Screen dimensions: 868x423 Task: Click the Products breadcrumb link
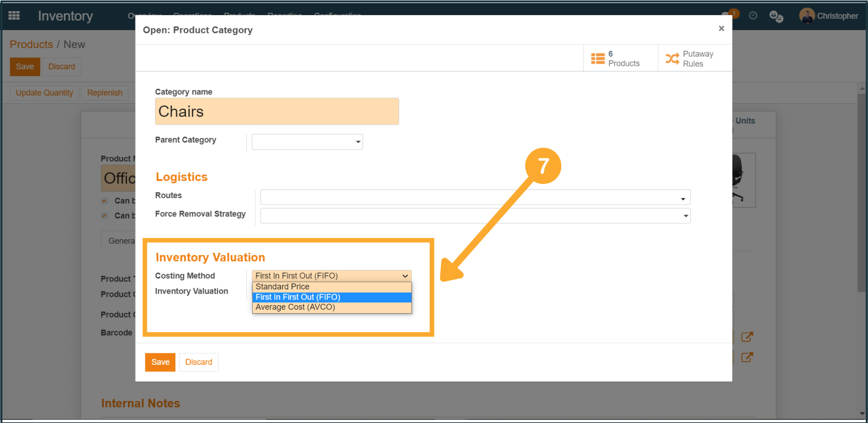coord(31,45)
